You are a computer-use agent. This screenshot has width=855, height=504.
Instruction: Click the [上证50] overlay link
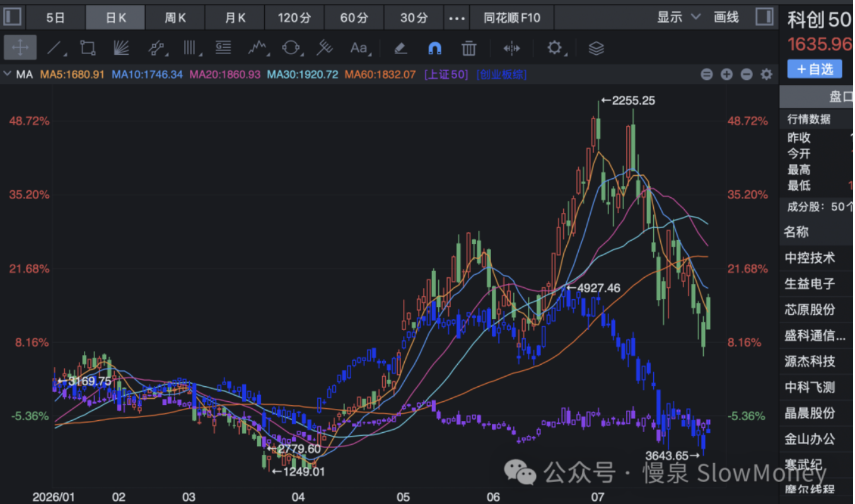446,74
